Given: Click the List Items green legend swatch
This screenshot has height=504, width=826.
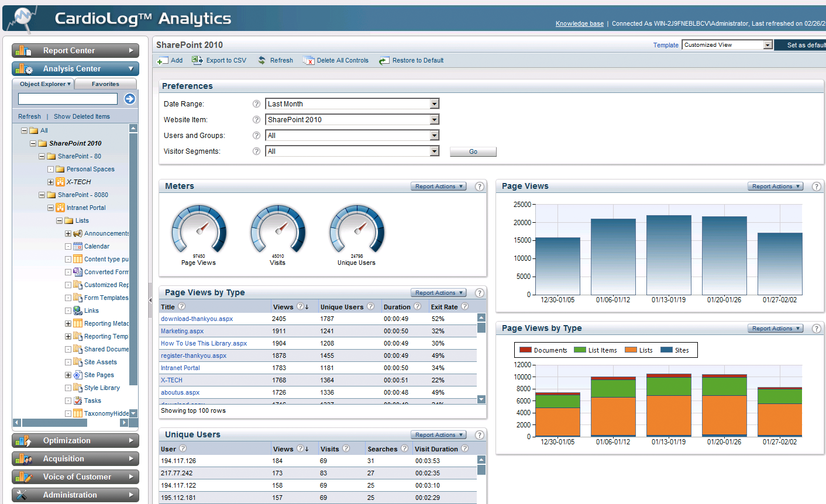Looking at the screenshot, I should (x=580, y=350).
